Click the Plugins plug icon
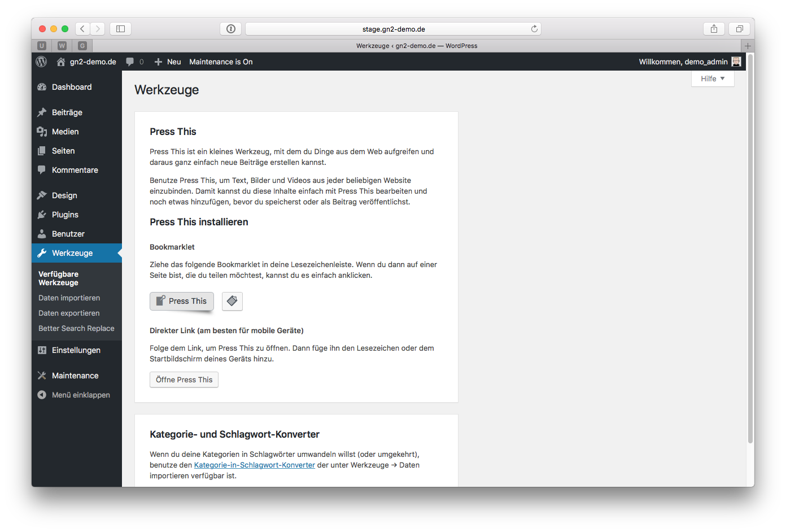Image resolution: width=786 pixels, height=532 pixels. coord(42,215)
